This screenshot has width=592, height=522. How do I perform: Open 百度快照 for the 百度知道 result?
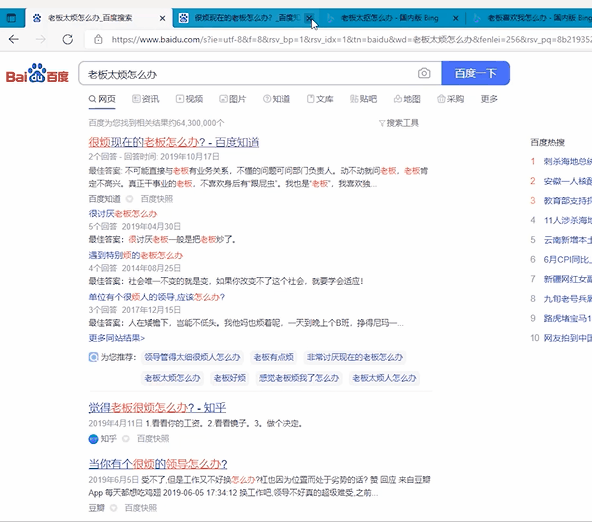pos(157,199)
